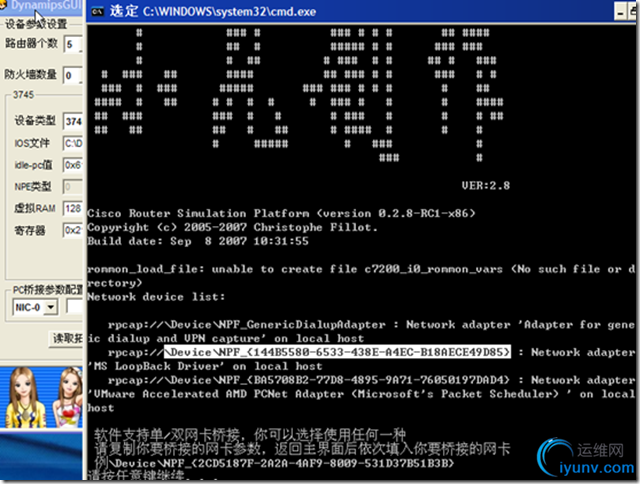Click the virtual RAM field showing 128
Screen dimensions: 640x484
click(73, 209)
